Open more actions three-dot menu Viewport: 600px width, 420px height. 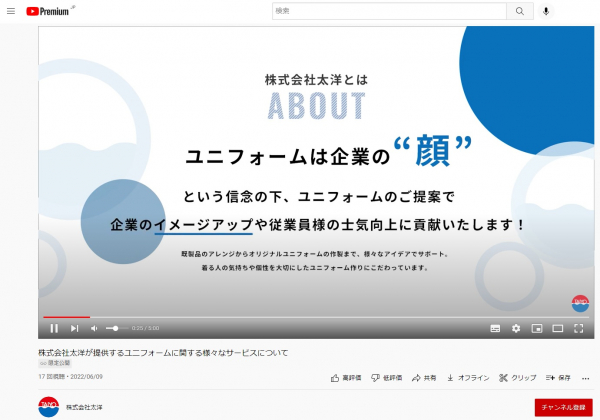tap(585, 378)
